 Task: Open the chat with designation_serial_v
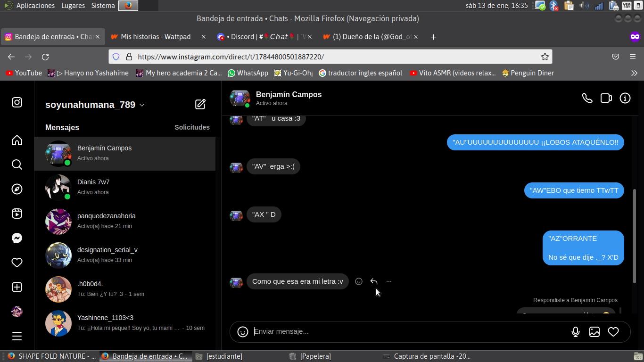point(125,255)
